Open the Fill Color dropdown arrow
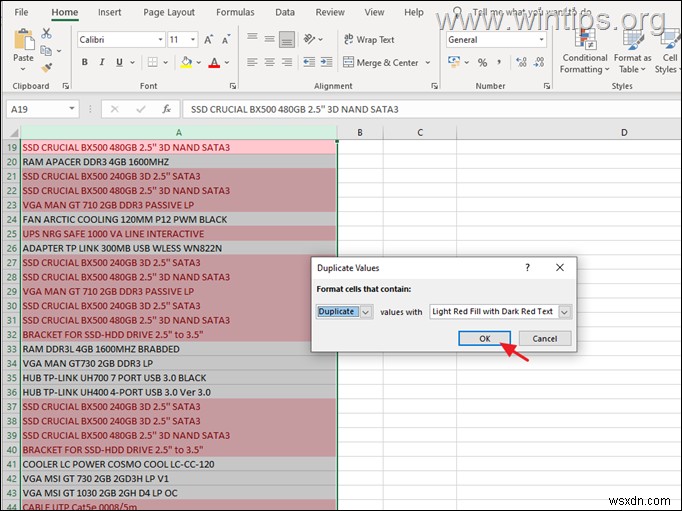This screenshot has height=511, width=682. pyautogui.click(x=199, y=63)
